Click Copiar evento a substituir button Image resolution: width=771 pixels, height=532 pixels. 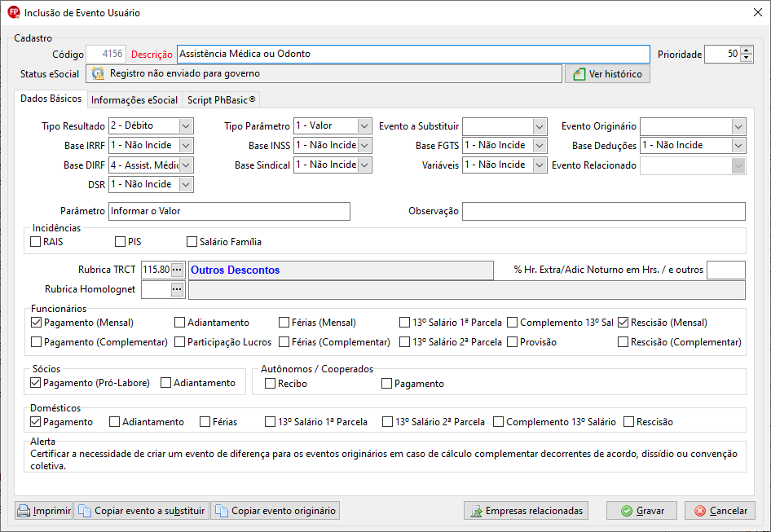click(x=142, y=511)
